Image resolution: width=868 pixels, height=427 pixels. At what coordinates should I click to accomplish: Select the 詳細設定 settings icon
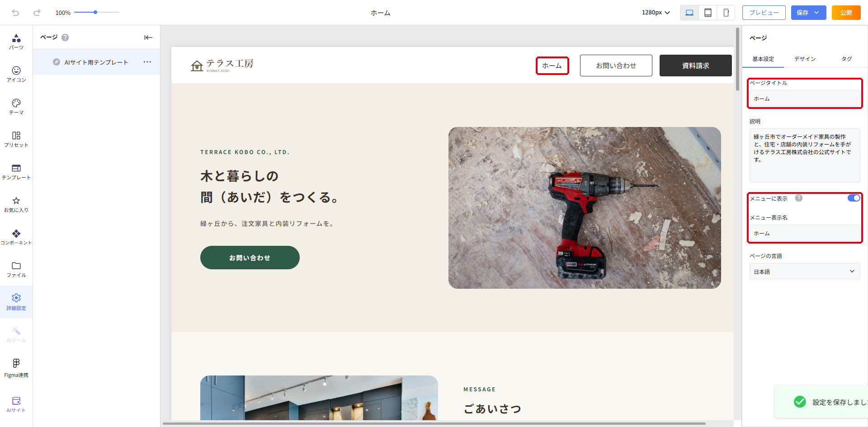[16, 302]
